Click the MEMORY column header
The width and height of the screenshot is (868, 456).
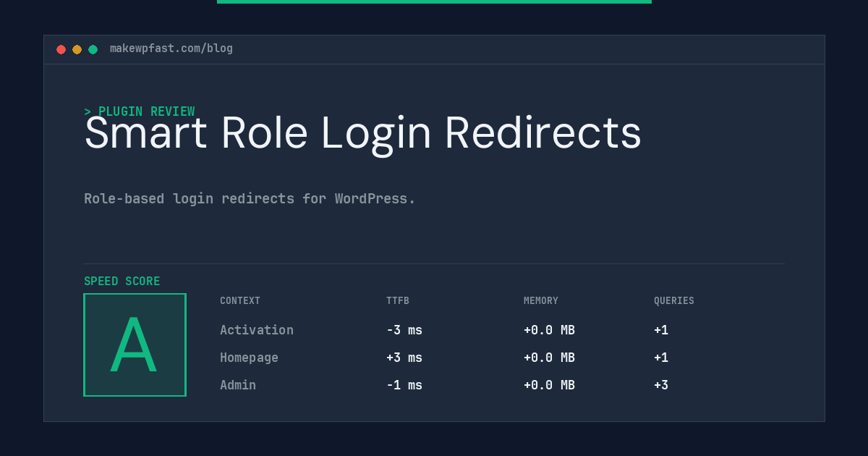pos(541,301)
